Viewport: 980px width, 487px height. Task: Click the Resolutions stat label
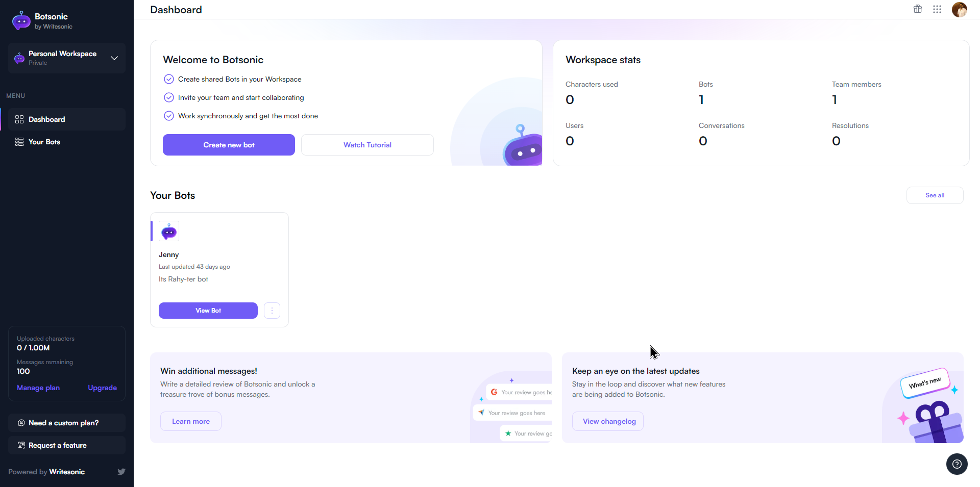(850, 125)
